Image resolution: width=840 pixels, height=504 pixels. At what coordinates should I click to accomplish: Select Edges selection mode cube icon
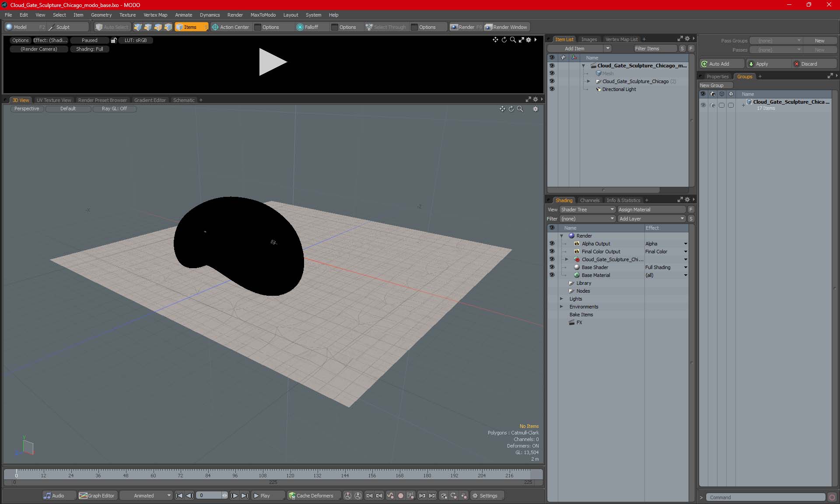pos(148,27)
